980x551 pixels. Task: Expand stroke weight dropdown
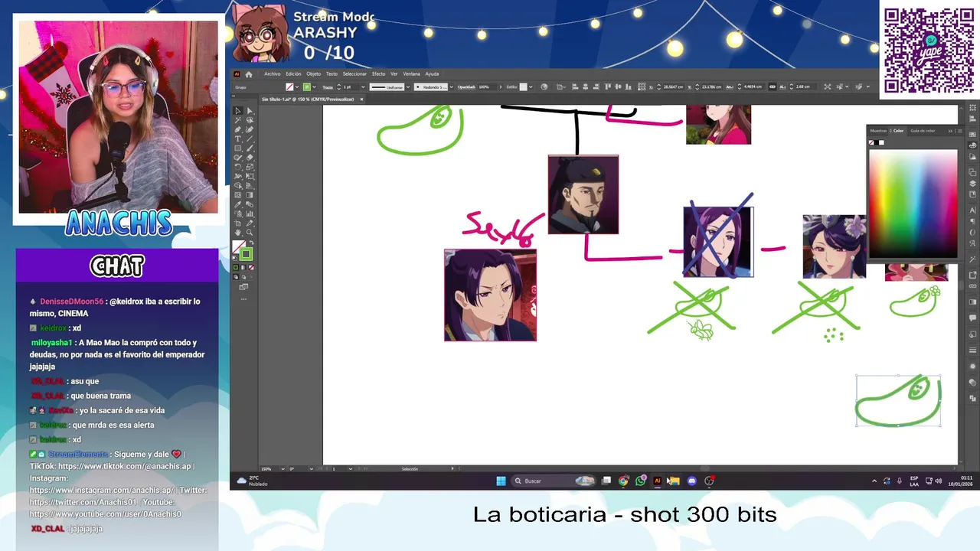(x=363, y=86)
